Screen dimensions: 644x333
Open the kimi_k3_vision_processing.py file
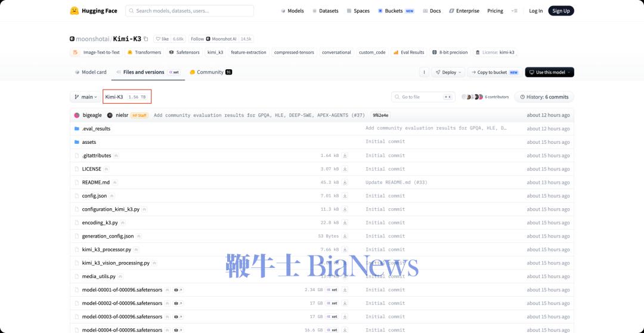coord(116,263)
